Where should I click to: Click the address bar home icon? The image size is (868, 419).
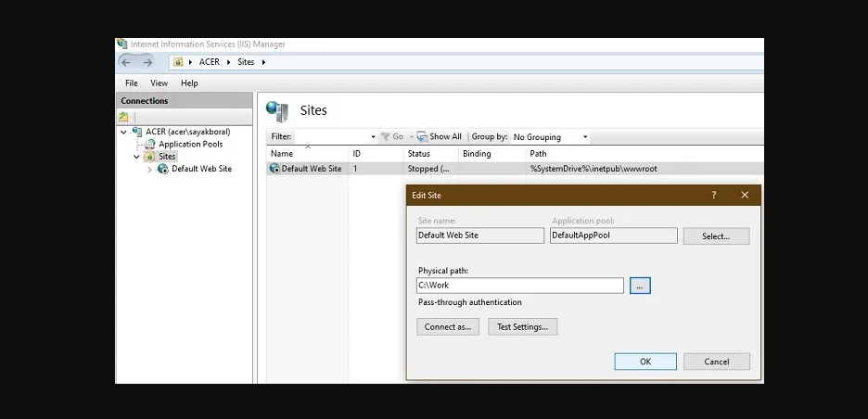[x=178, y=62]
